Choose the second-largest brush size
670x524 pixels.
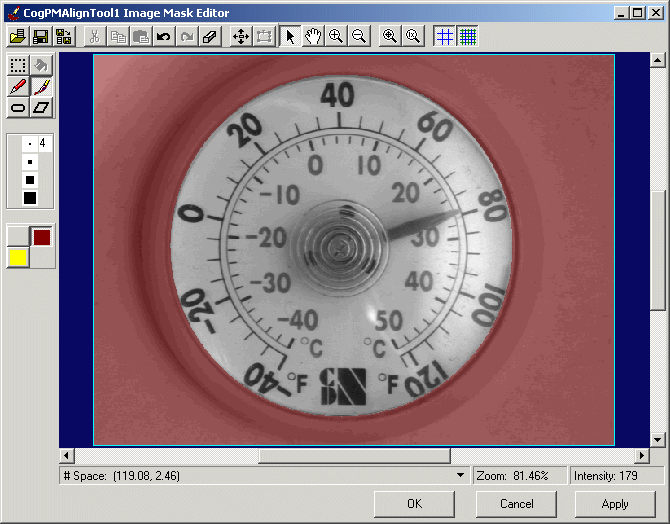click(x=29, y=180)
